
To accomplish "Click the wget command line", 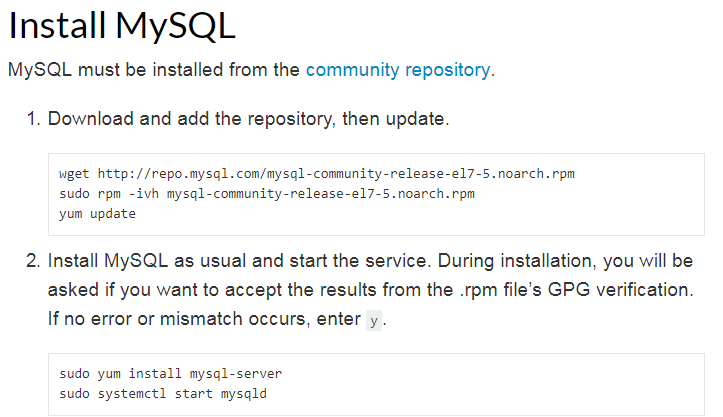I will tap(316, 174).
